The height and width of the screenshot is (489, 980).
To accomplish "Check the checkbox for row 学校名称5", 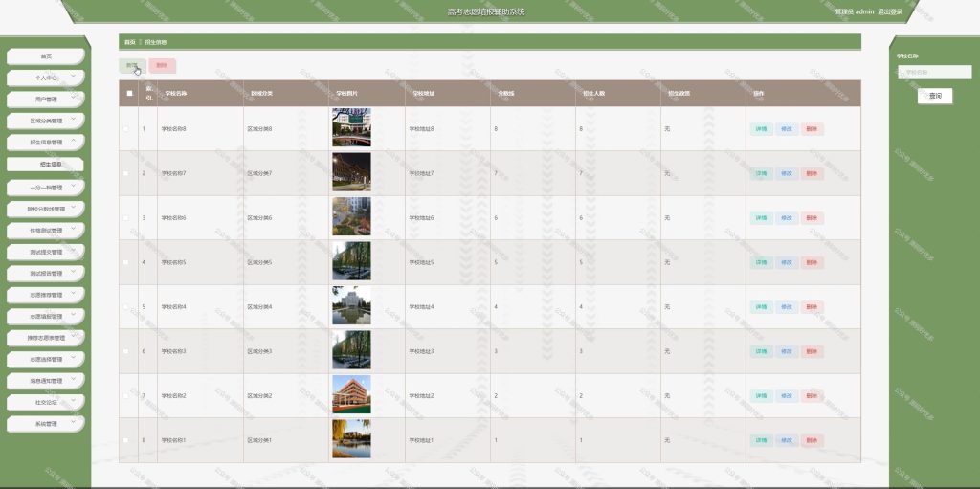I will (x=126, y=262).
